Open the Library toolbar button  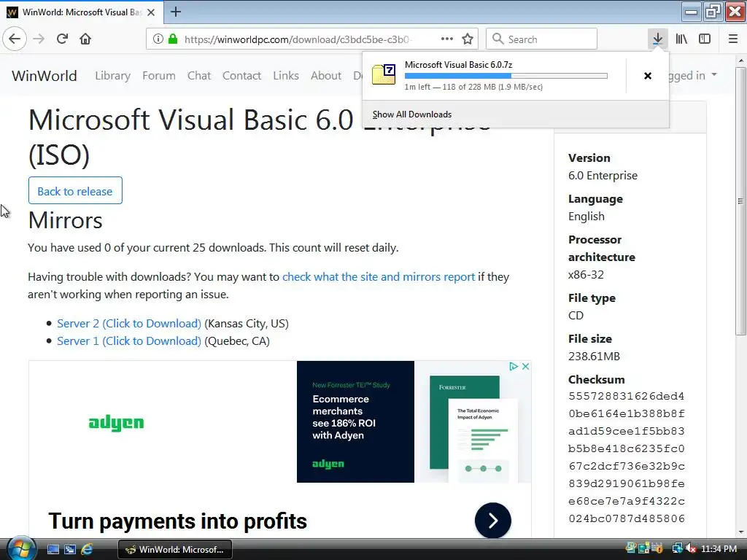pos(681,39)
